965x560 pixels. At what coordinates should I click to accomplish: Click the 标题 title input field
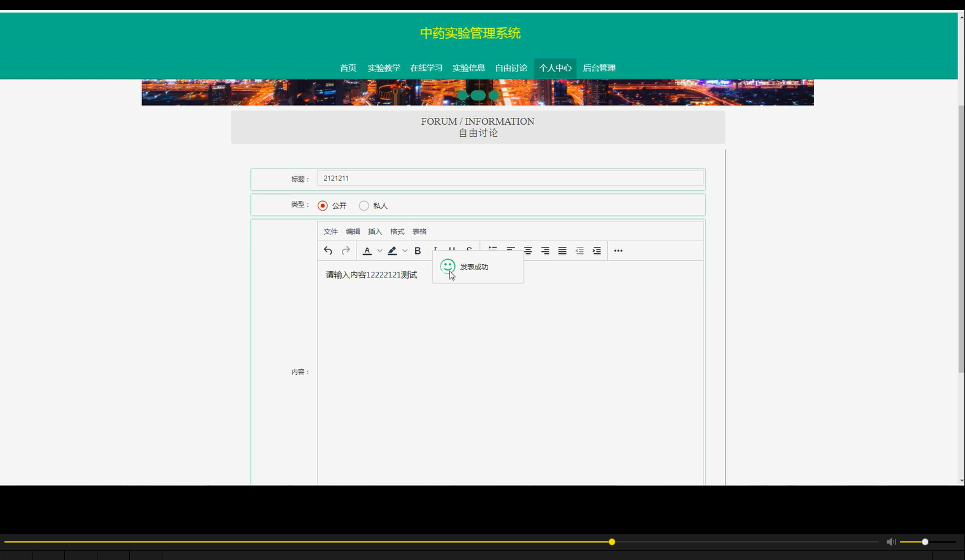click(509, 178)
